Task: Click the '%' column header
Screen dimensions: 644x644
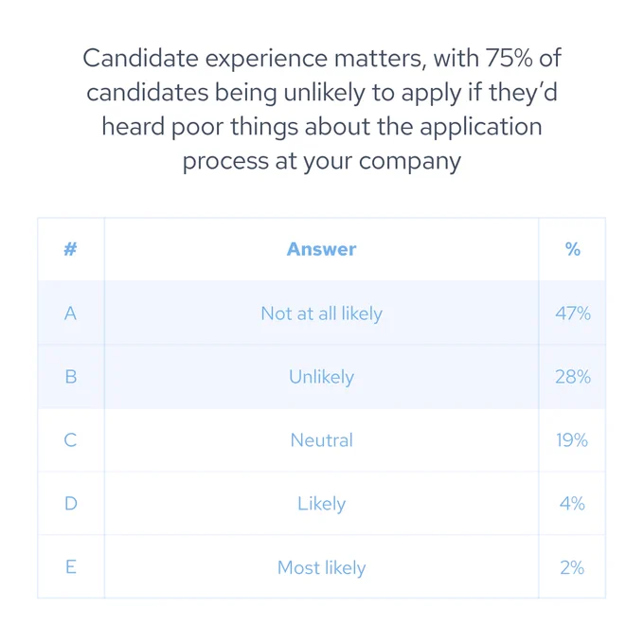Action: pos(573,249)
